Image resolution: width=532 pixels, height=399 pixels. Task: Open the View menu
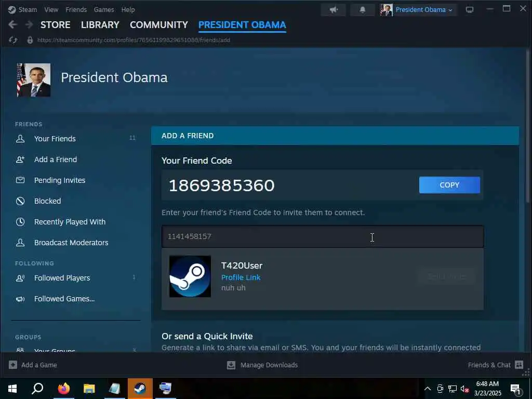click(51, 9)
